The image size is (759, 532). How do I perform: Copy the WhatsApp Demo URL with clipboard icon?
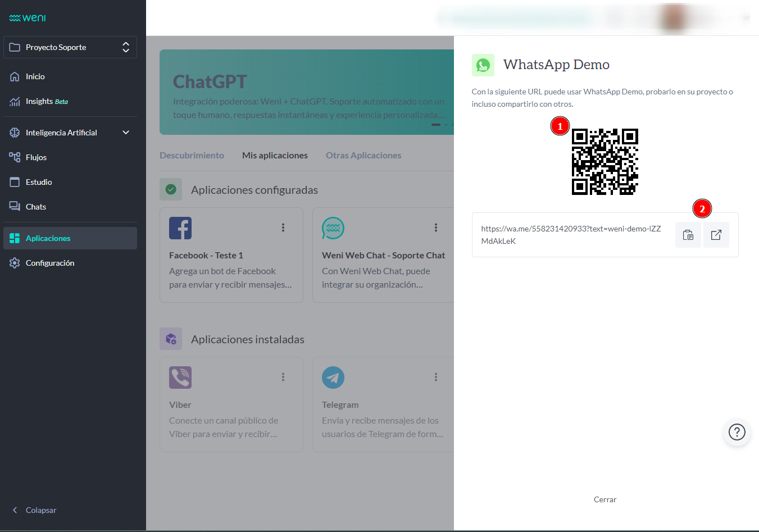[x=688, y=235]
